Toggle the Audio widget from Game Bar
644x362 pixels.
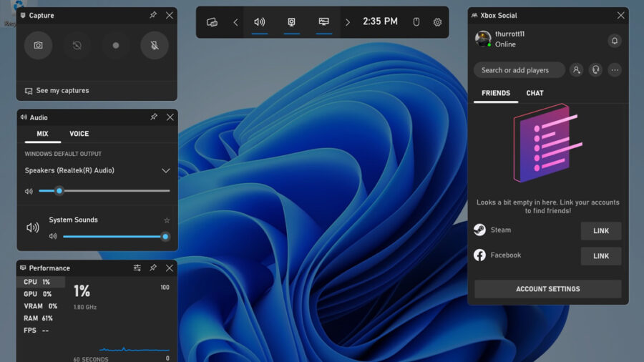(x=259, y=22)
